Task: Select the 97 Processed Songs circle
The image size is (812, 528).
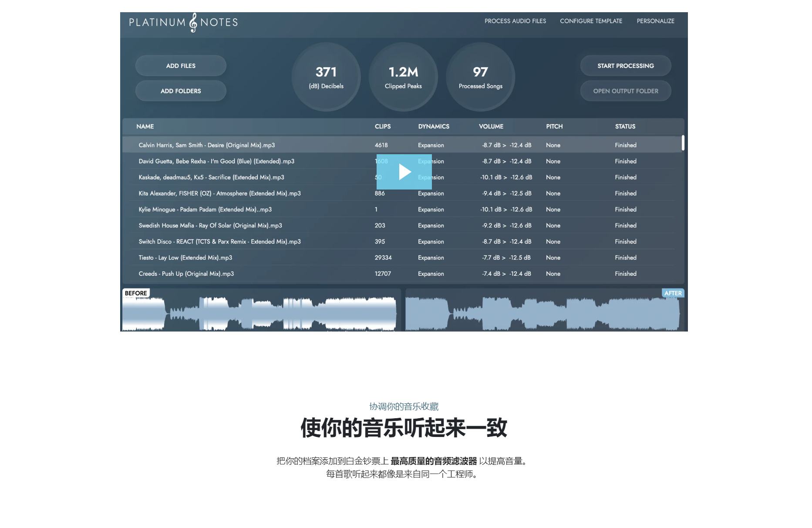Action: (481, 77)
